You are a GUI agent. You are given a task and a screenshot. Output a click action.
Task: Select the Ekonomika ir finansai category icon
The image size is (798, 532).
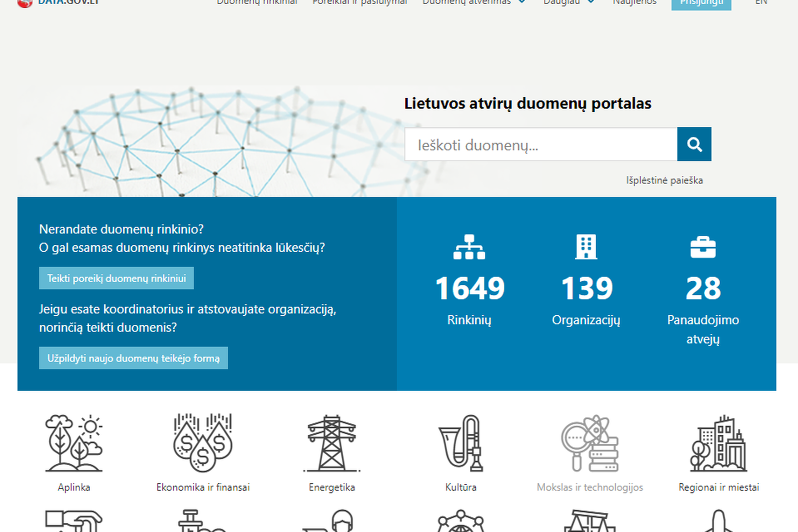(203, 443)
